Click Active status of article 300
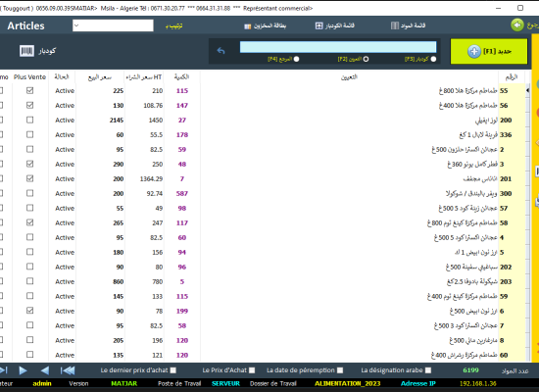This screenshot has width=539, height=392. (x=65, y=194)
